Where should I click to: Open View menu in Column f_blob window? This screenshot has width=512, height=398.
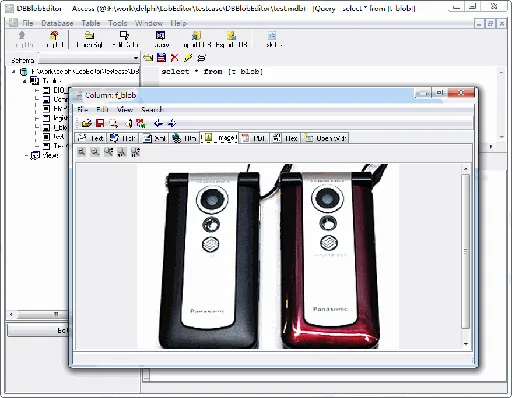(x=125, y=109)
